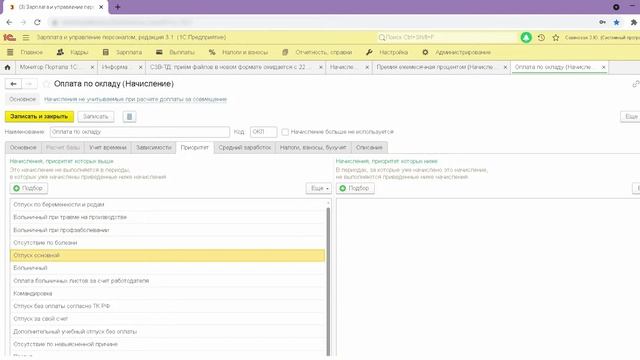Click Подбор for lower-priority accruals
Screen dimensions: 640x360
click(x=355, y=188)
